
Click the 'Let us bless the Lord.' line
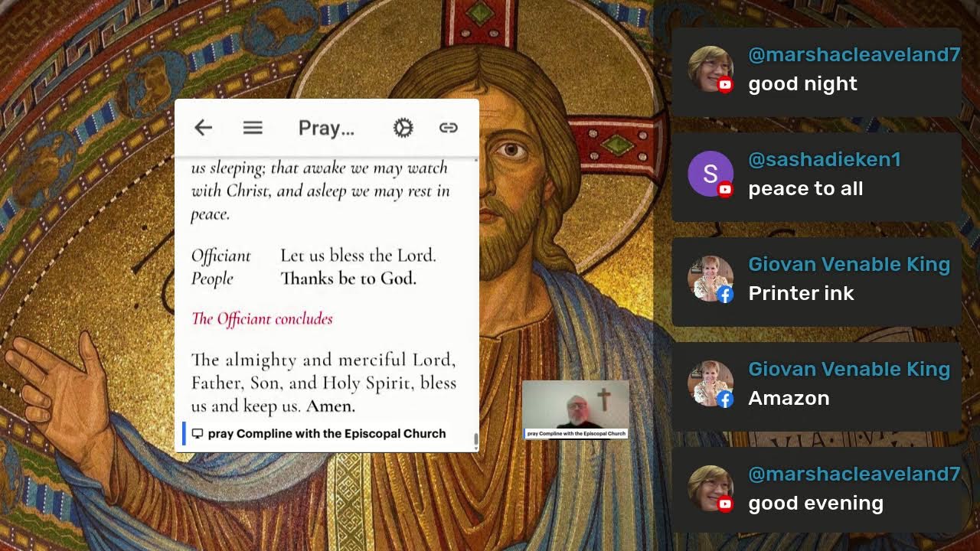coord(358,256)
